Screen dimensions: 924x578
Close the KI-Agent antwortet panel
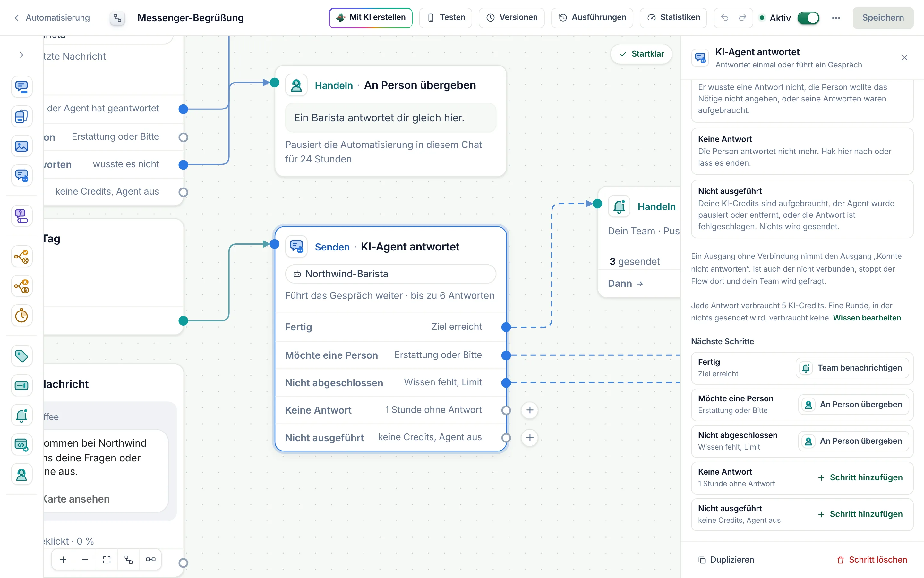coord(904,58)
